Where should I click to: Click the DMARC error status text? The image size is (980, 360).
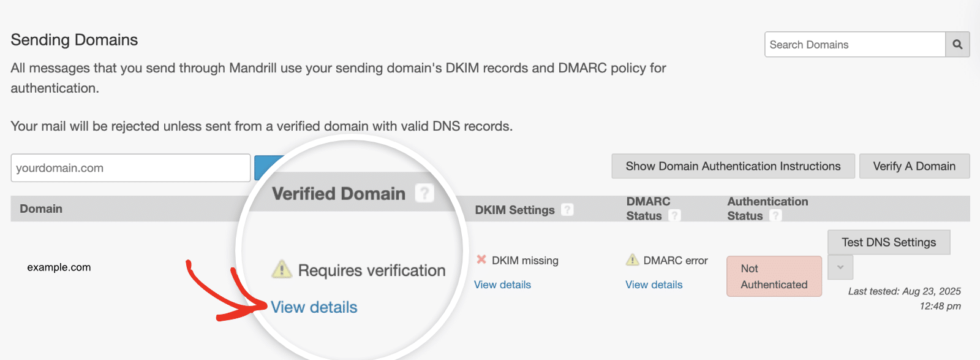click(676, 261)
